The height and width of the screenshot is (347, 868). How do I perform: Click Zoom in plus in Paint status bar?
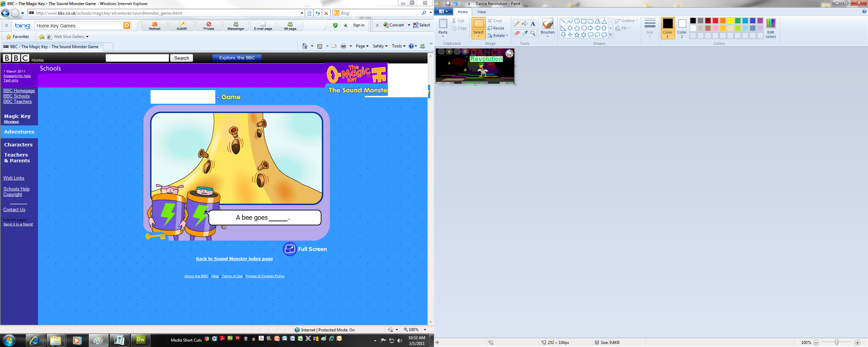(x=857, y=343)
